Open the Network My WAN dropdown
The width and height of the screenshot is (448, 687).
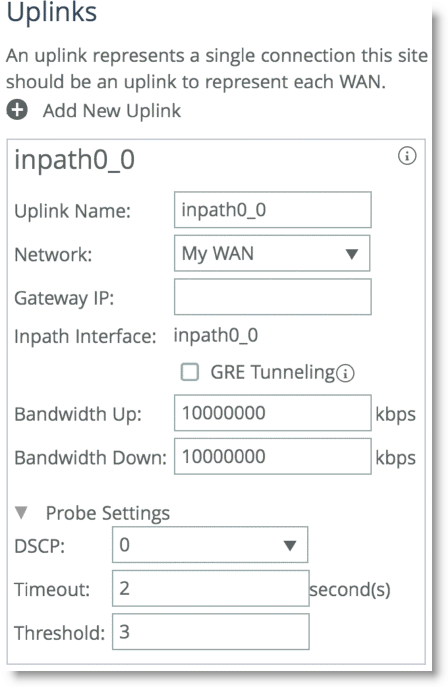tap(272, 253)
